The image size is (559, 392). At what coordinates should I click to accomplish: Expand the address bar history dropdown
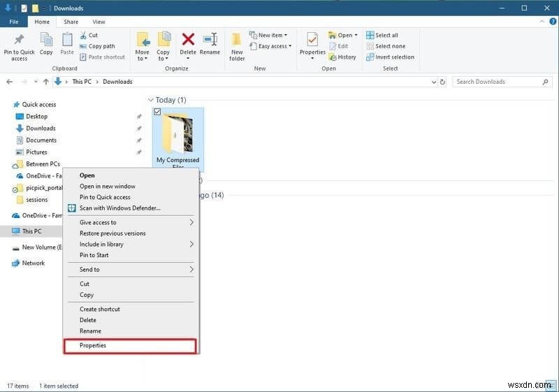(433, 82)
